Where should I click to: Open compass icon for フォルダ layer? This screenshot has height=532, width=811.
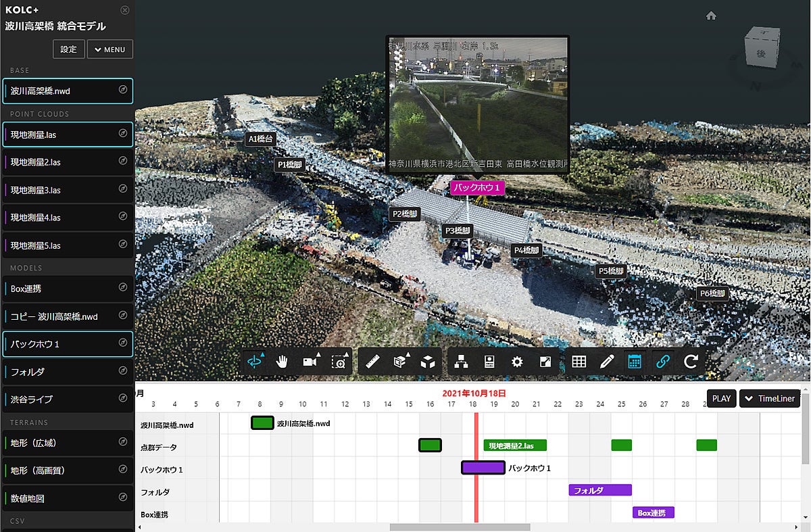[x=123, y=371]
